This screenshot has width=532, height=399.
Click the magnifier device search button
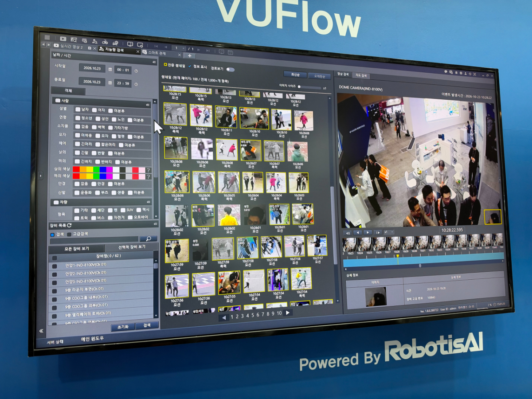pyautogui.click(x=149, y=239)
